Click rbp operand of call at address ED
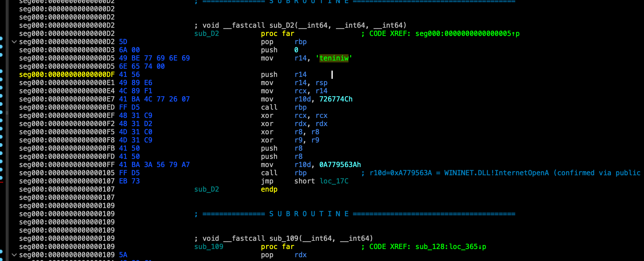Screen dimensions: 644x261 pyautogui.click(x=301, y=107)
